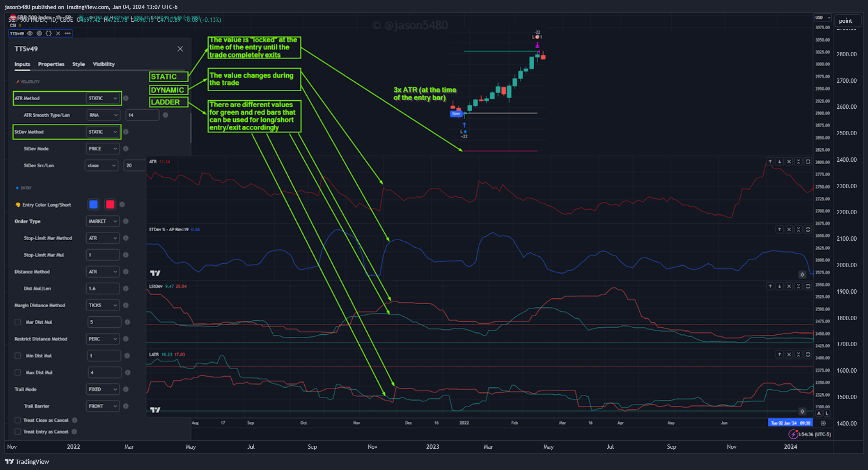868x470 pixels.
Task: Enable the Mar Dist Mul checkbox
Action: pos(18,322)
